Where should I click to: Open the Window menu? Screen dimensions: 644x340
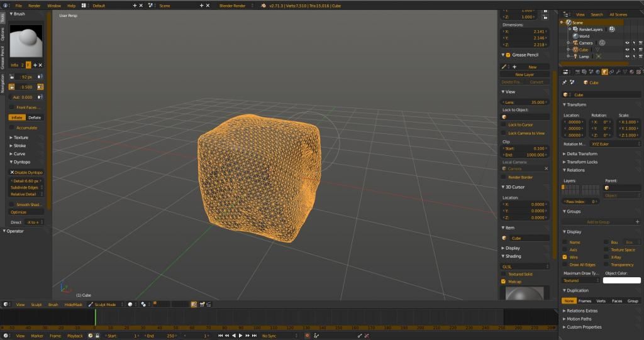click(x=54, y=6)
